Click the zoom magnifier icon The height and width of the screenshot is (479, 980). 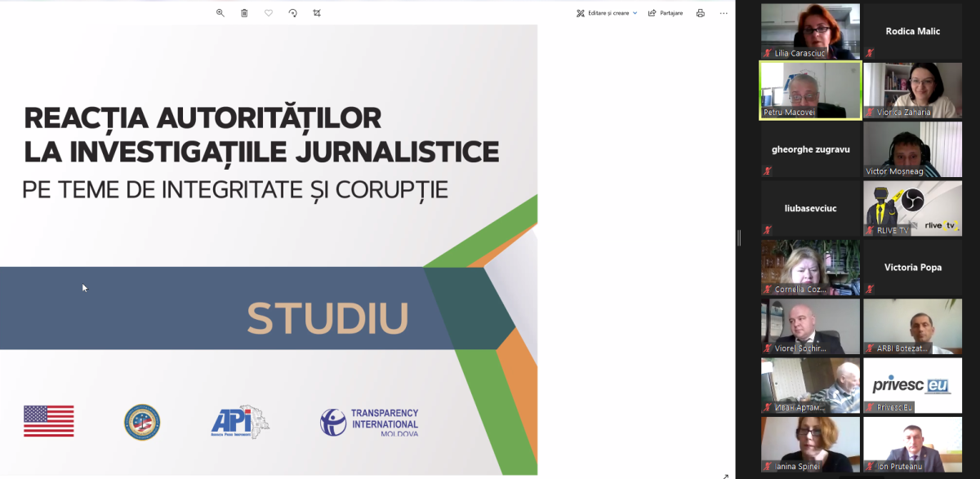click(220, 13)
